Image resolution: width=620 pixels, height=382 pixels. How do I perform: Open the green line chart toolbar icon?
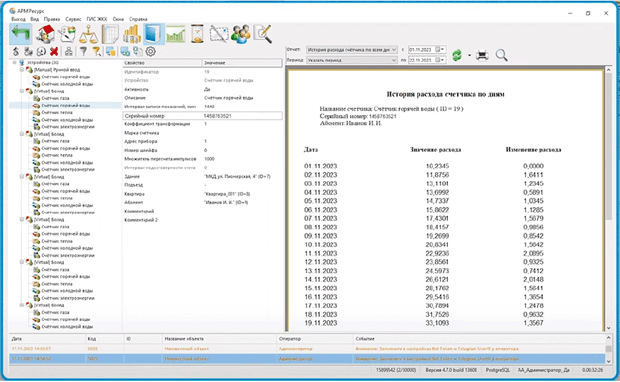176,34
